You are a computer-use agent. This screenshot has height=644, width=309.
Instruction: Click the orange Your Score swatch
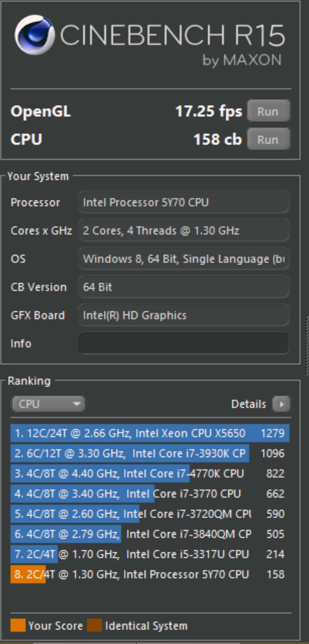click(x=18, y=625)
